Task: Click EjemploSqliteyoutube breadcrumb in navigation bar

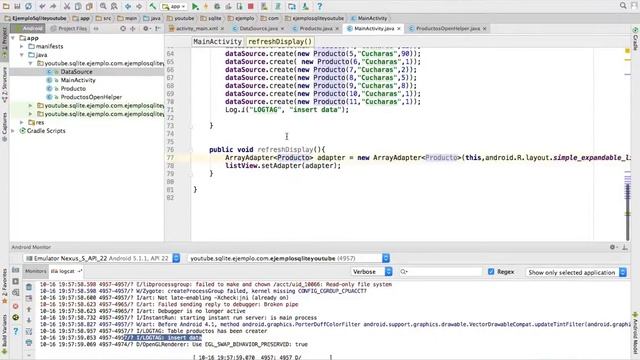Action: tap(36, 18)
